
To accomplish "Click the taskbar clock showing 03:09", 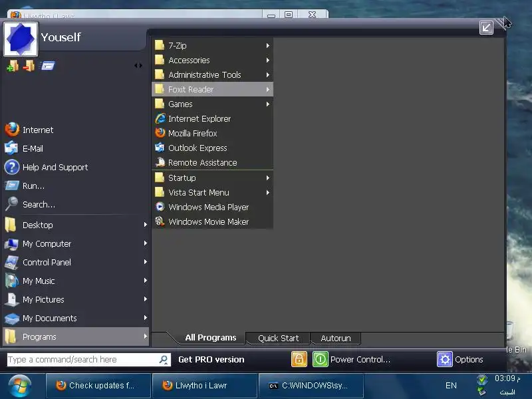I will (x=507, y=378).
